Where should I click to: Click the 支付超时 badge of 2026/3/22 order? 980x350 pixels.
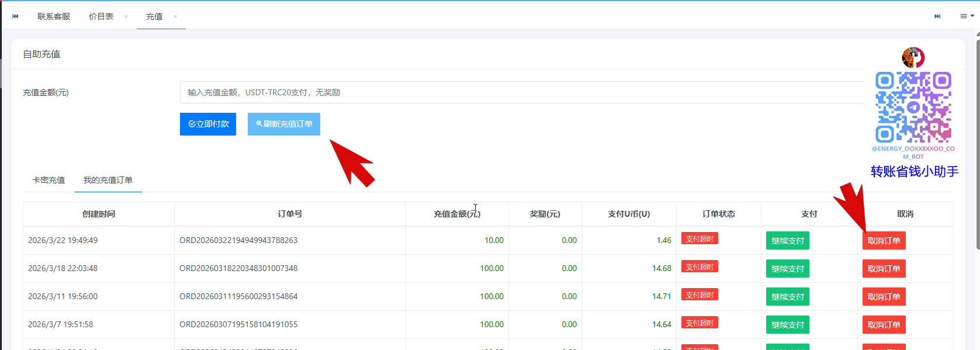[699, 238]
